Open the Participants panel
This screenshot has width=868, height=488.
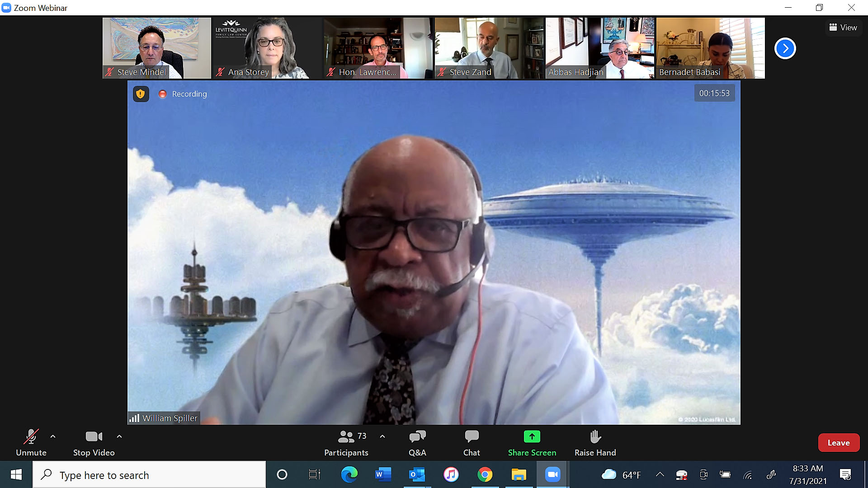[346, 442]
